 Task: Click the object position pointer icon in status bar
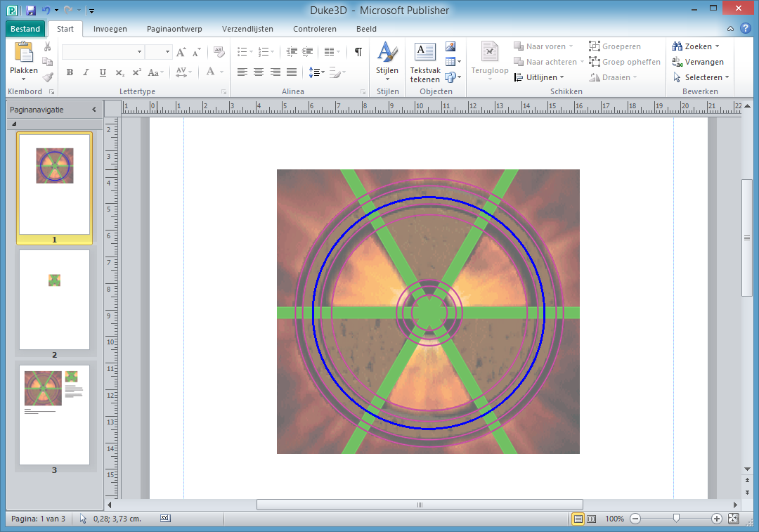[x=83, y=519]
